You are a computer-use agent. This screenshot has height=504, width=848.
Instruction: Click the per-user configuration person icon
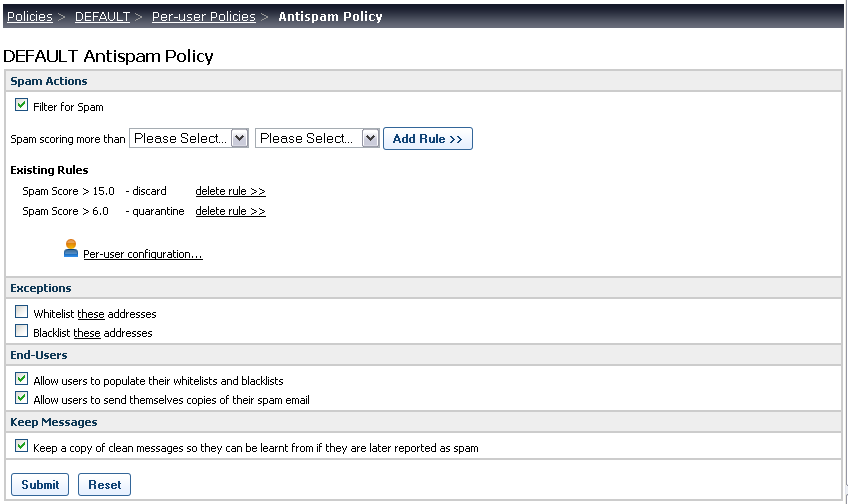coord(71,248)
